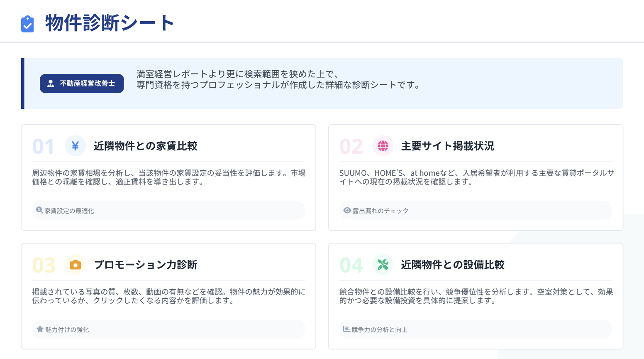Image resolution: width=644 pixels, height=359 pixels.
Task: Click the chart icon beside 競争力の分析と向上
Action: coord(346,329)
